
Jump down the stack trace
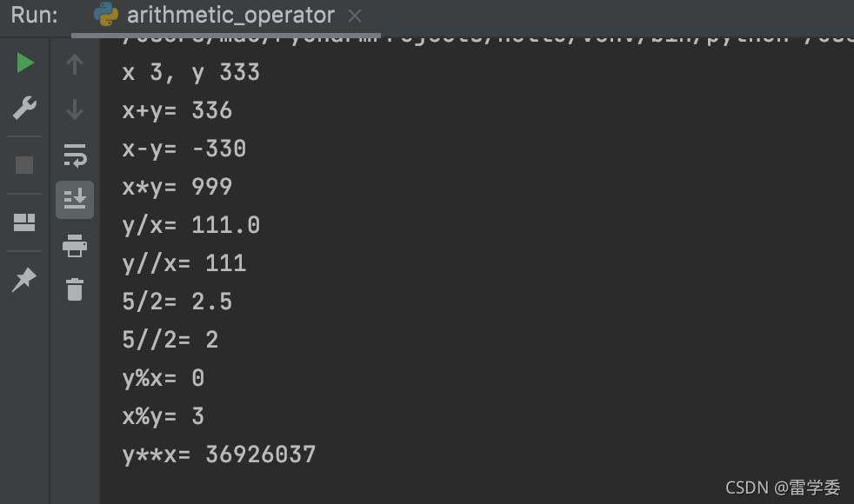tap(75, 109)
